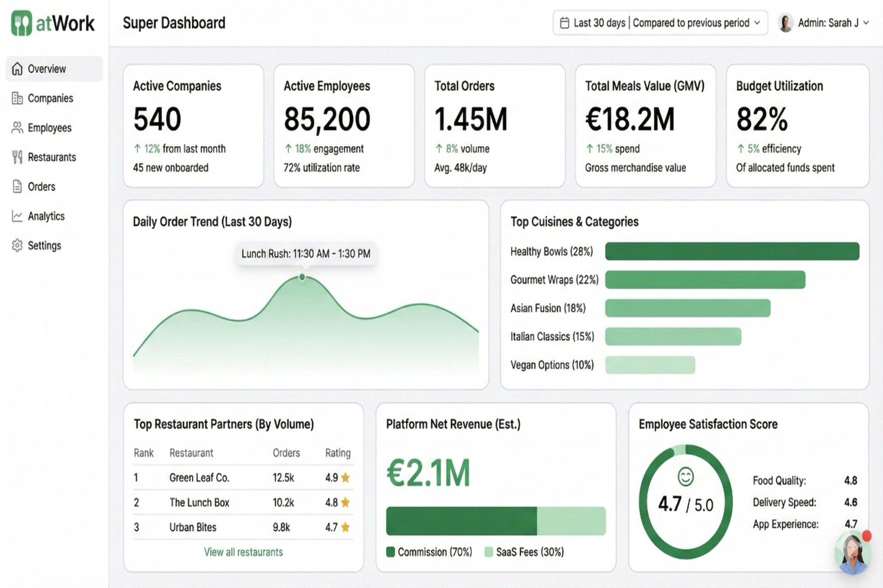883x588 pixels.
Task: Click the SaaS Fees legend swatch
Action: coord(489,552)
